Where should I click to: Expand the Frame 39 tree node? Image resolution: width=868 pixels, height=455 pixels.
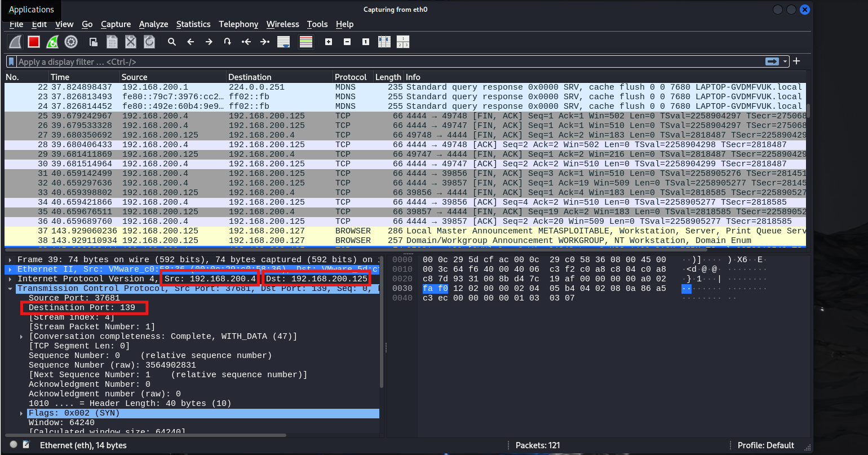point(11,259)
